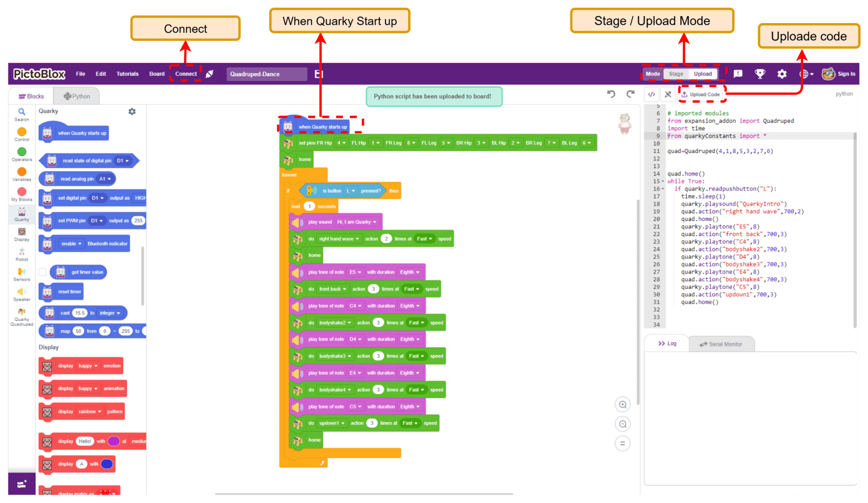Screen dimensions: 868x503
Task: Click the redo arrow icon
Action: tap(631, 94)
